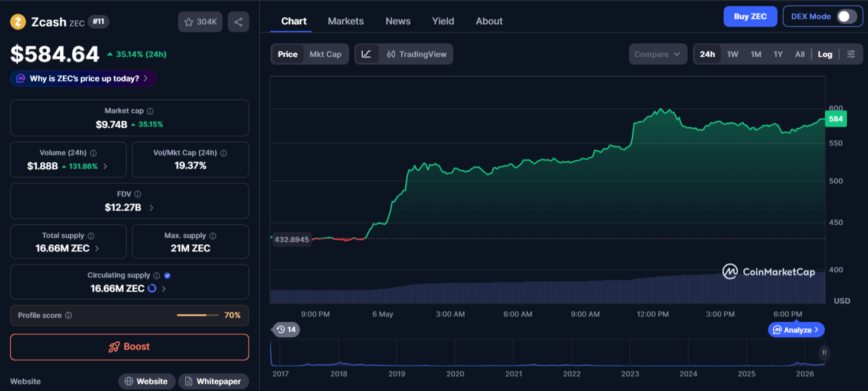Open chart settings sliders icon
Image resolution: width=868 pixels, height=391 pixels.
pyautogui.click(x=851, y=54)
